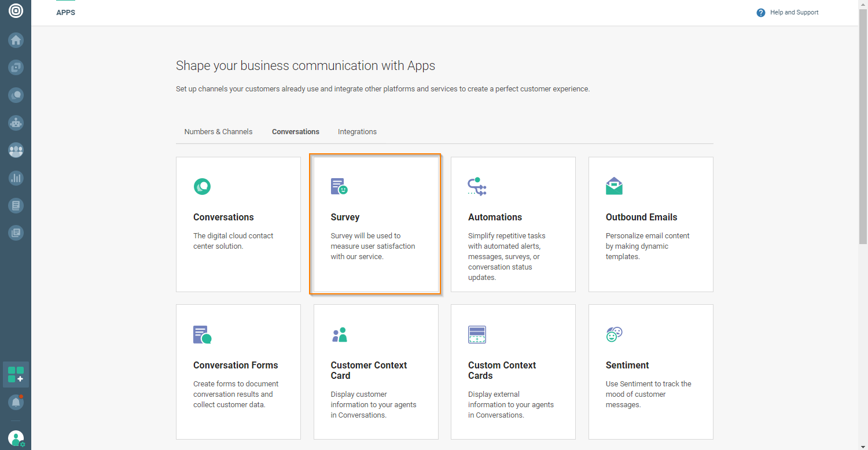Select the Conversations tab
868x450 pixels.
coord(295,132)
